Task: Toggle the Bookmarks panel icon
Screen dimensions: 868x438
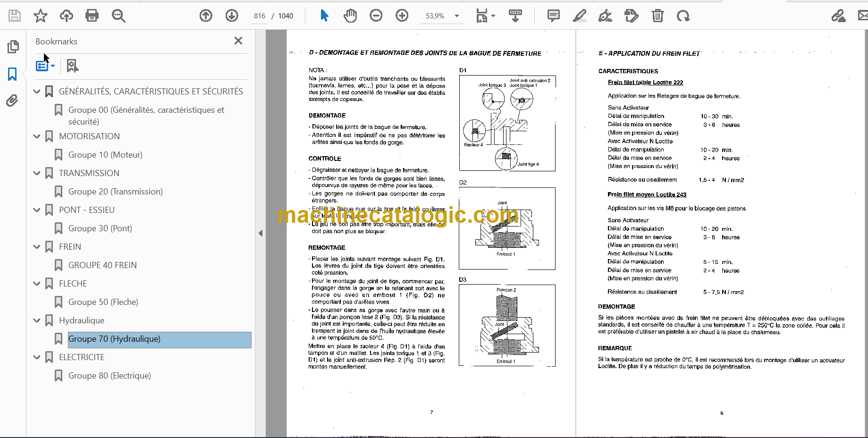Action: (x=13, y=74)
